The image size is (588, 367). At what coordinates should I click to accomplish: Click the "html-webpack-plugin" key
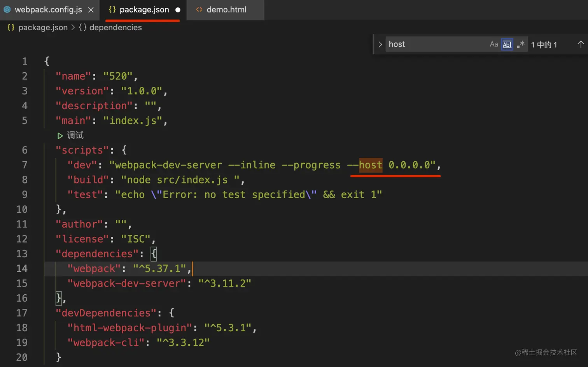point(130,327)
